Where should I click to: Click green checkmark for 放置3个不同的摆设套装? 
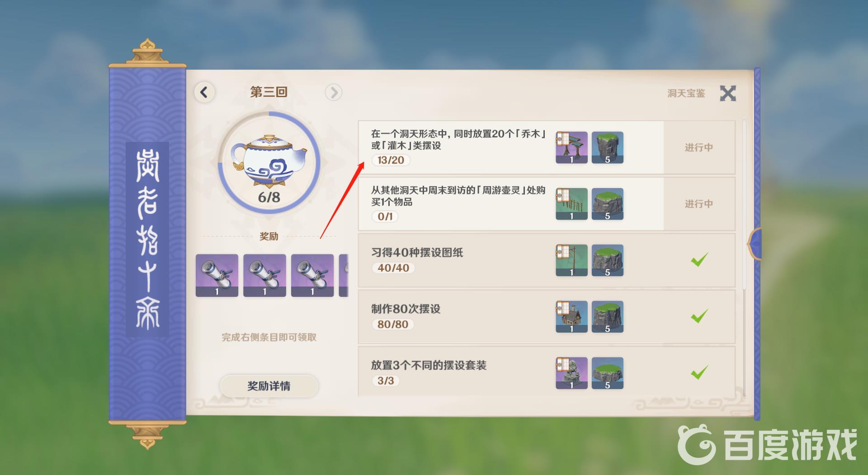click(x=699, y=373)
